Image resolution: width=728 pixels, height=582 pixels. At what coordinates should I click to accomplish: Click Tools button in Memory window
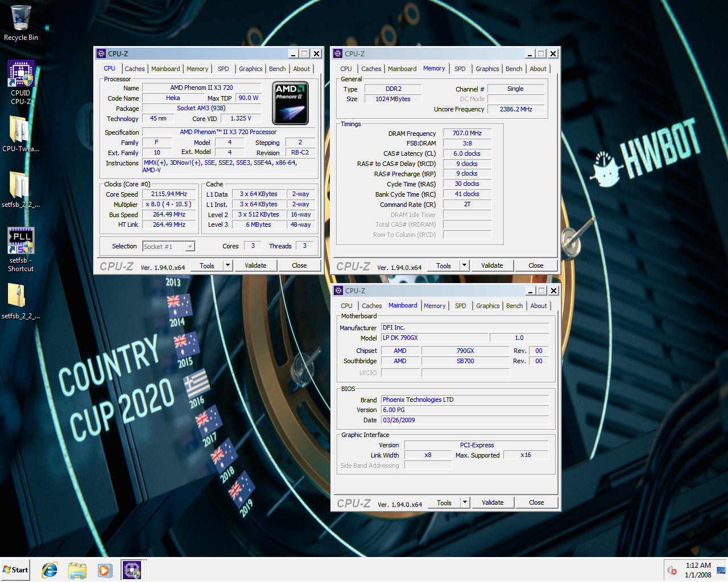[444, 265]
